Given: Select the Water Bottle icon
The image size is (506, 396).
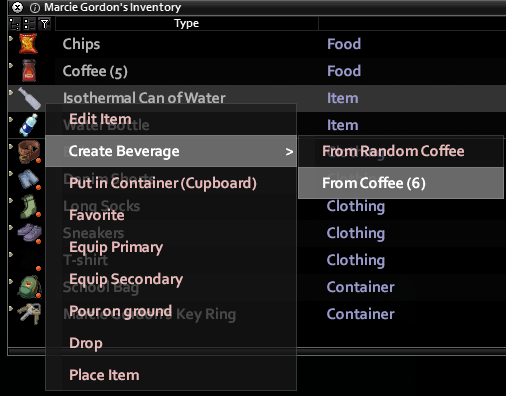Looking at the screenshot, I should click(29, 125).
